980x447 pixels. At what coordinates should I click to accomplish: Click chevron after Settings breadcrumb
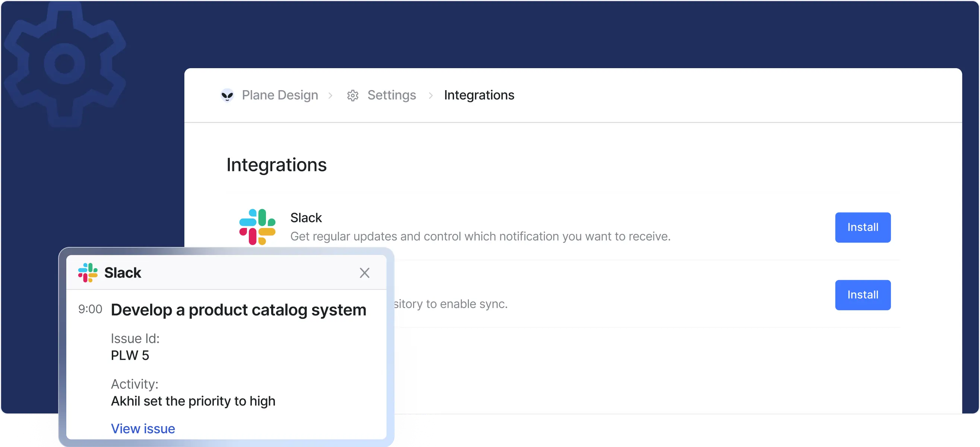click(x=431, y=95)
